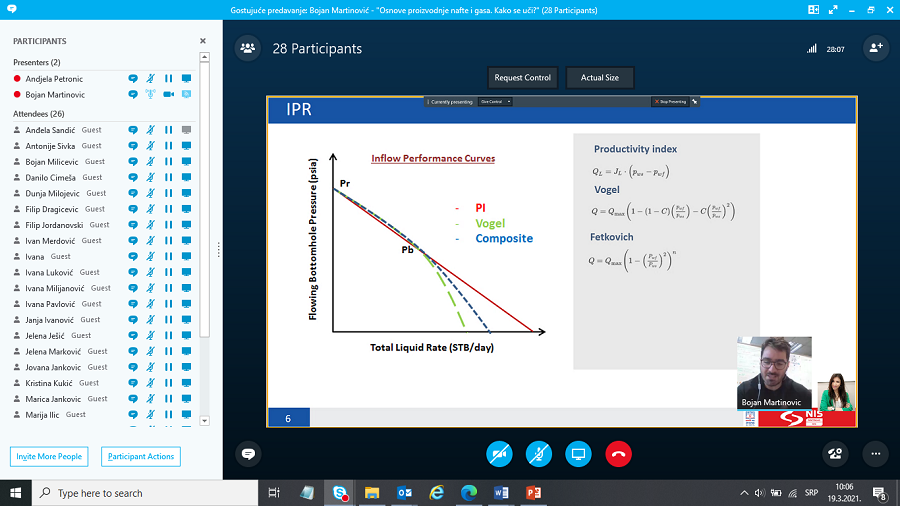Click the Request Control button
This screenshot has width=900, height=506.
click(523, 78)
